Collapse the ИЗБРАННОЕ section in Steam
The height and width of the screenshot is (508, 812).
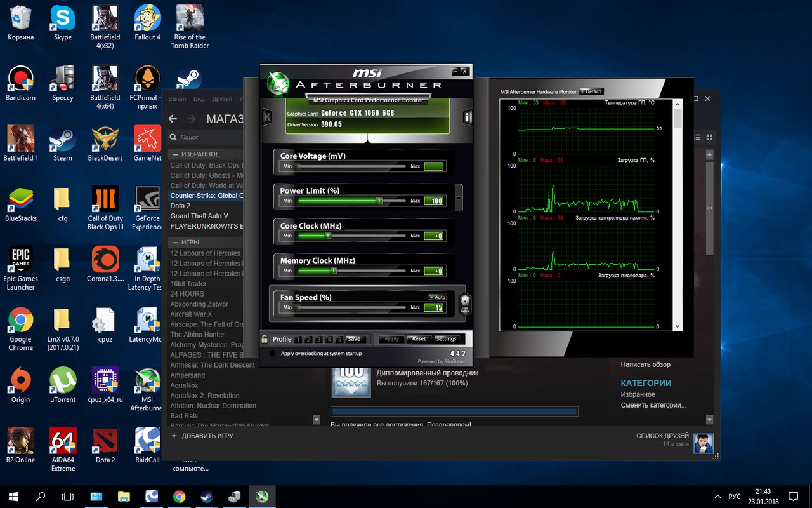(x=174, y=154)
